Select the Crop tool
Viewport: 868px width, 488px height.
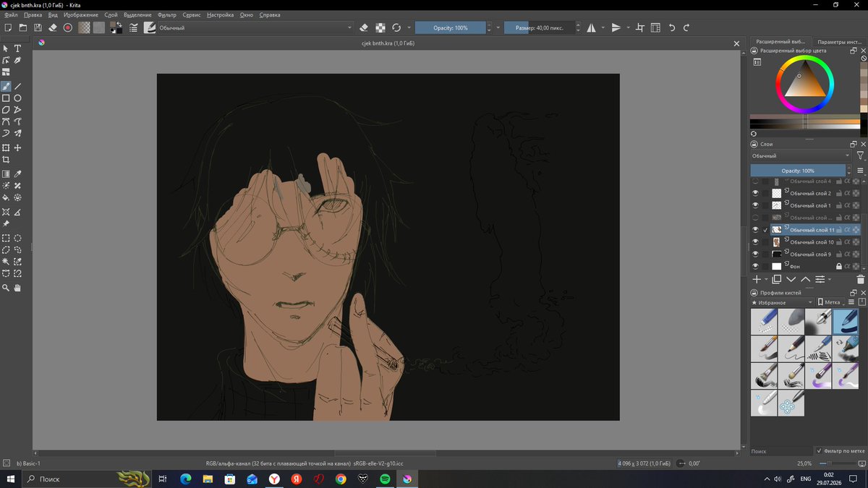point(6,160)
